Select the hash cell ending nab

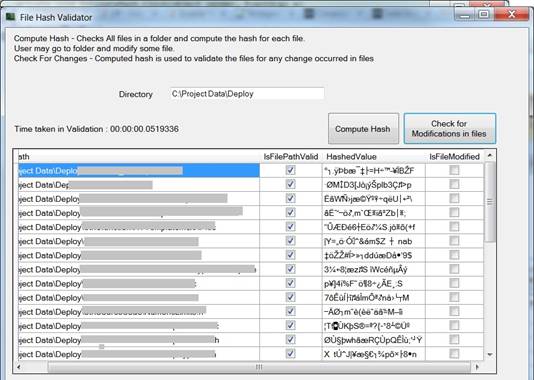374,241
